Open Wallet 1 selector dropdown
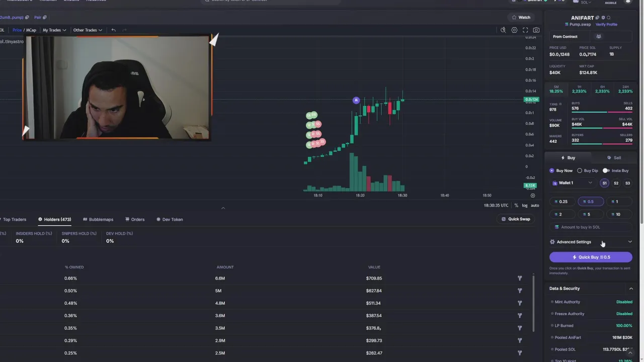The height and width of the screenshot is (362, 644). (x=573, y=183)
